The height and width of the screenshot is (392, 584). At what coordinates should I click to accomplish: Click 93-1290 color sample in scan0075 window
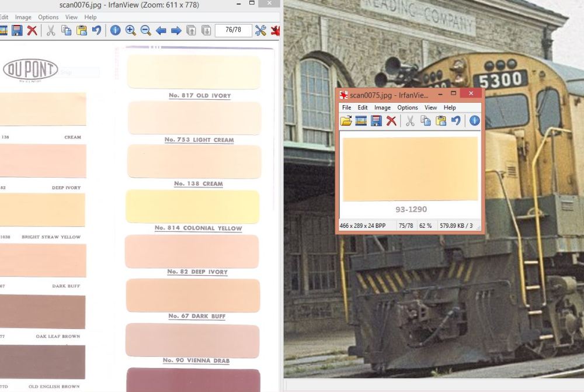click(x=411, y=169)
